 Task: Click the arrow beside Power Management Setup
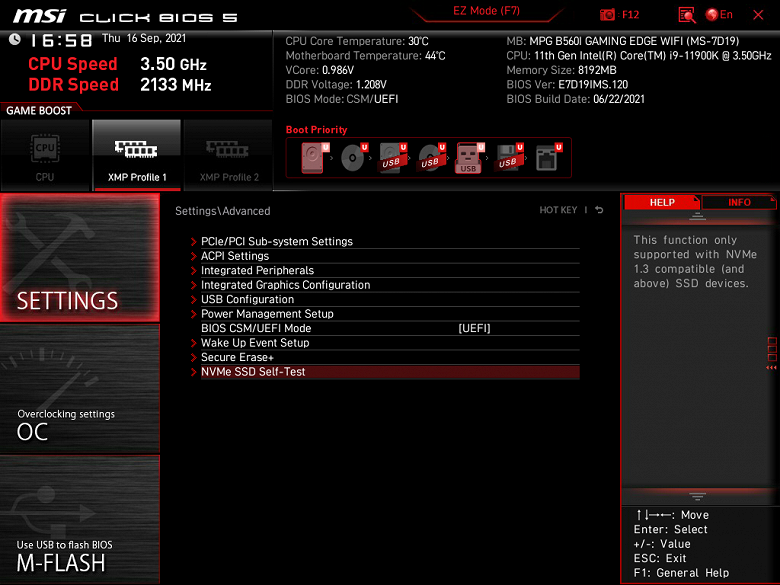(194, 314)
